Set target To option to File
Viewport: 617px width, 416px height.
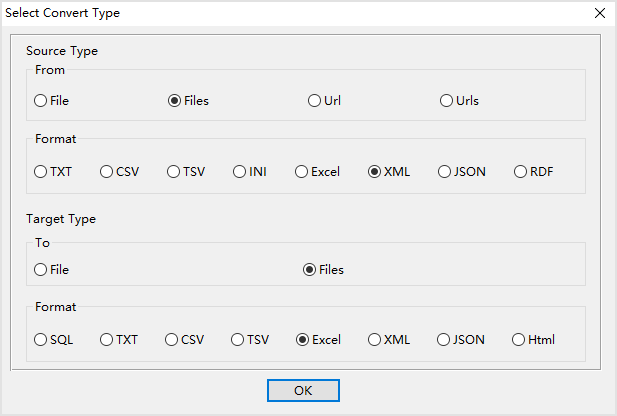41,269
